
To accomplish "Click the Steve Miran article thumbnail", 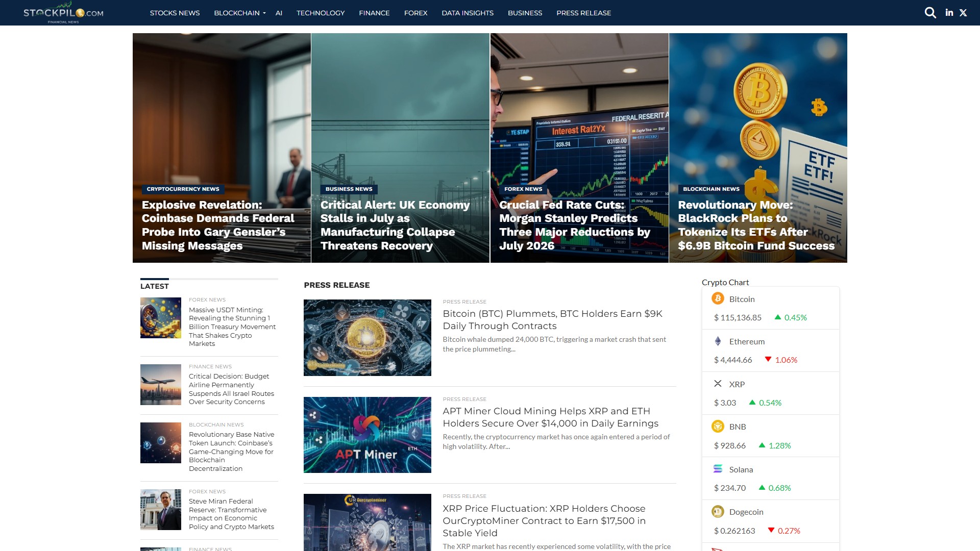I will tap(161, 510).
